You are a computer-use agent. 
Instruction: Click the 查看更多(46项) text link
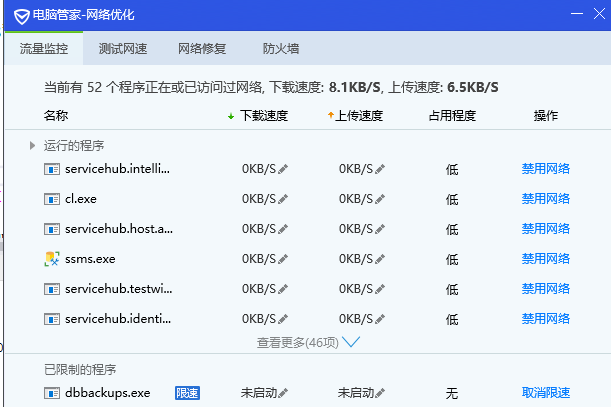[298, 343]
